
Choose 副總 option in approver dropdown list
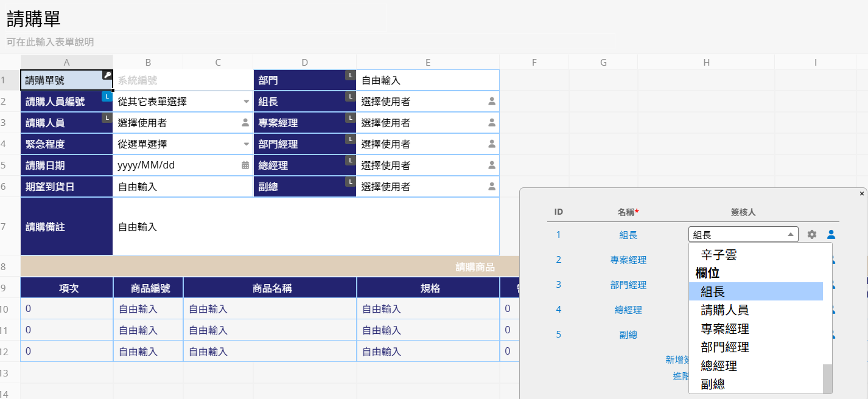(x=755, y=384)
